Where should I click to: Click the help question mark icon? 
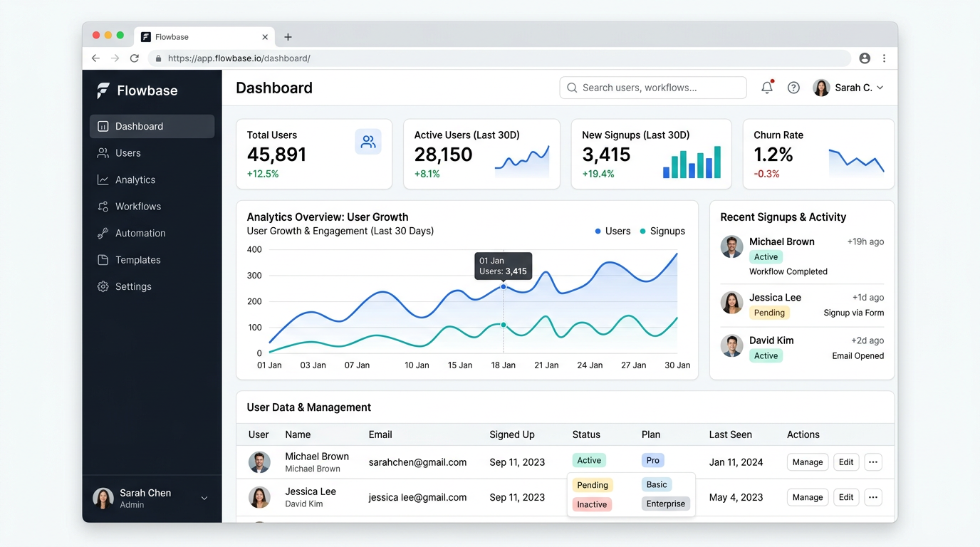(793, 87)
